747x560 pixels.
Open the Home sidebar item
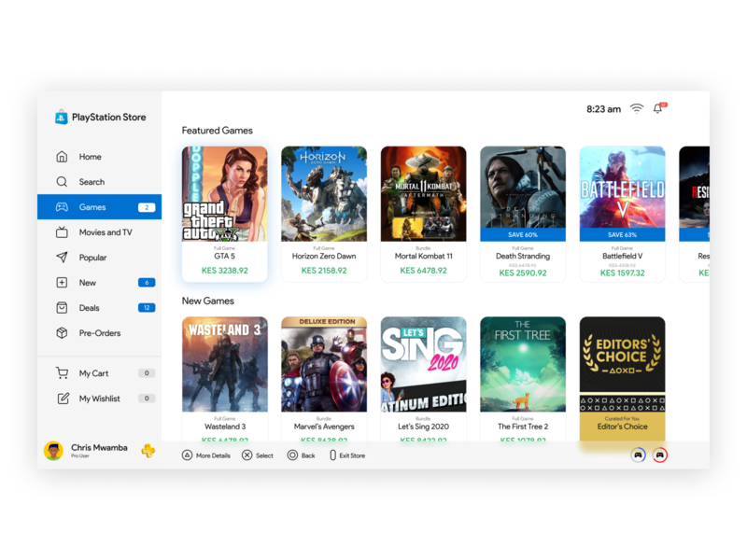click(x=99, y=157)
